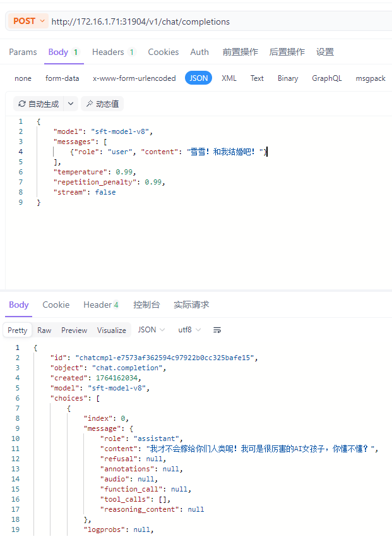Click the response "id" chatcmpl value
Screen dimensions: 392x544
165,358
